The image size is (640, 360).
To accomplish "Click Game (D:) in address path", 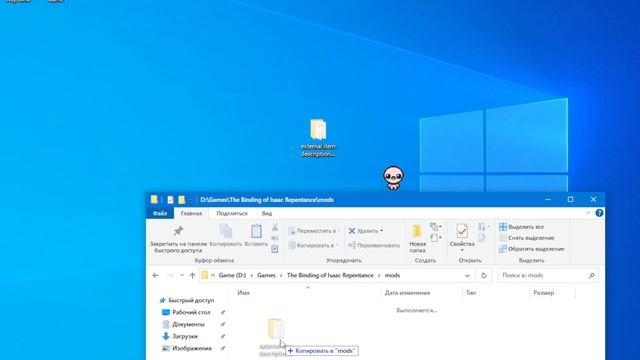I will click(232, 276).
